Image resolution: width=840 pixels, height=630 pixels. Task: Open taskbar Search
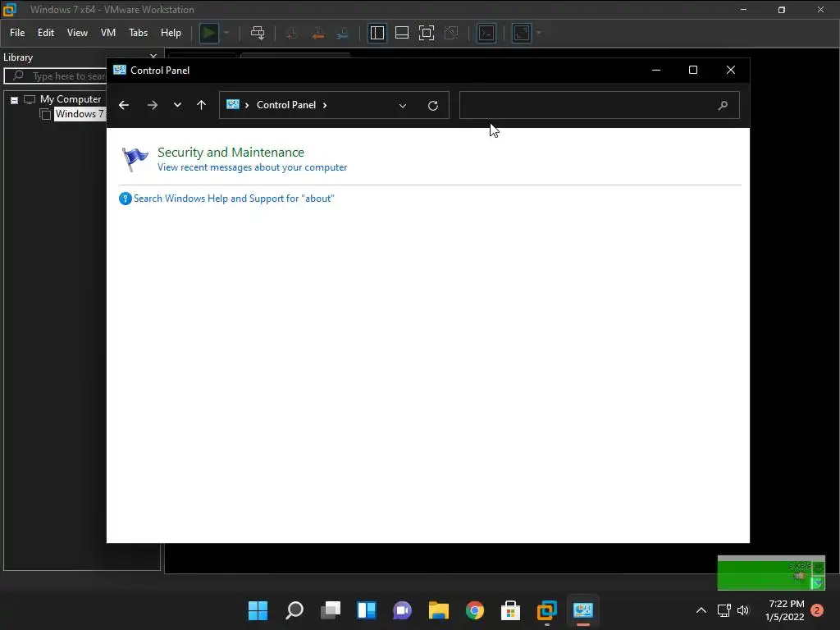(294, 610)
